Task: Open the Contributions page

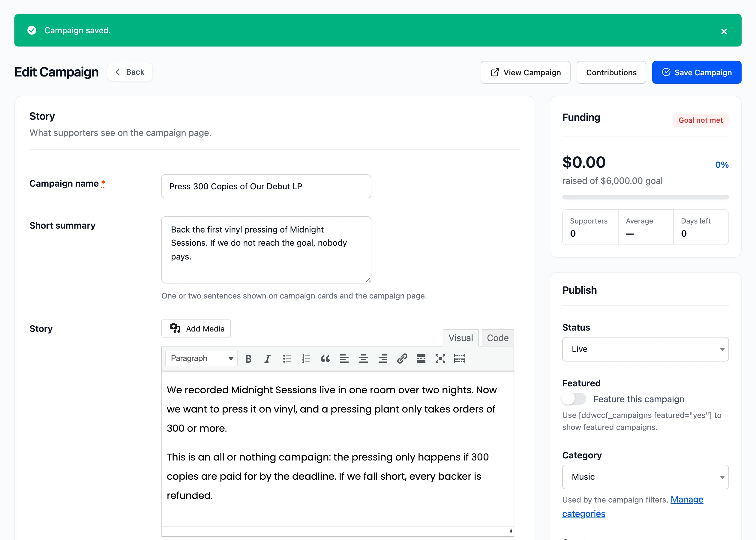Action: [611, 72]
